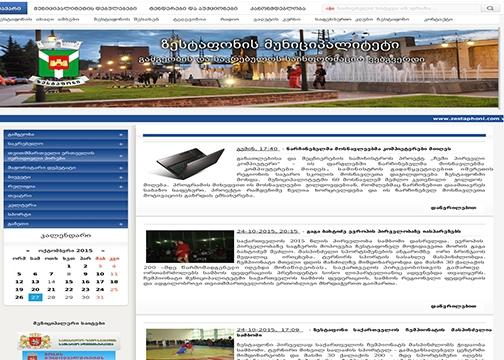
Task: Select date 18 in the calendar
Action: tap(114, 282)
